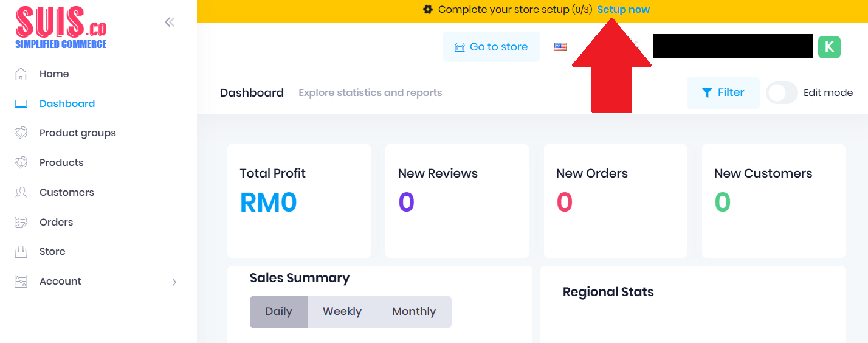Open the green K user avatar

tap(829, 47)
